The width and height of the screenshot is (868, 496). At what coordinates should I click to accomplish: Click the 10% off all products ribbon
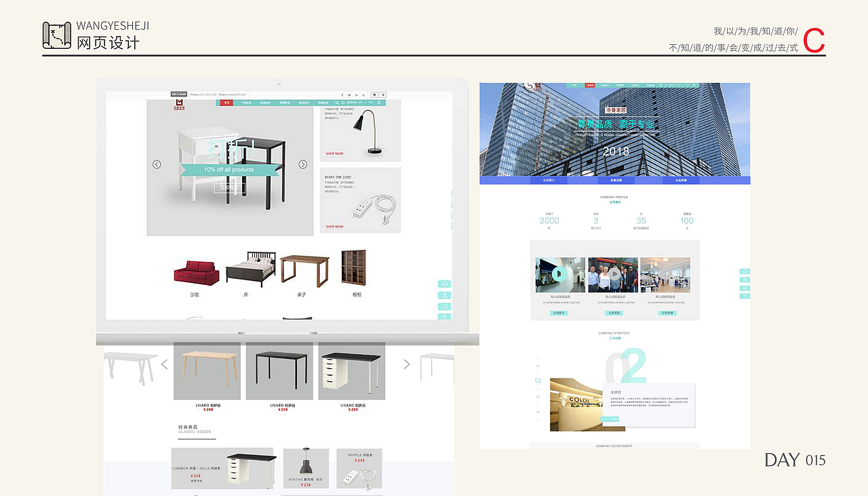[x=229, y=170]
